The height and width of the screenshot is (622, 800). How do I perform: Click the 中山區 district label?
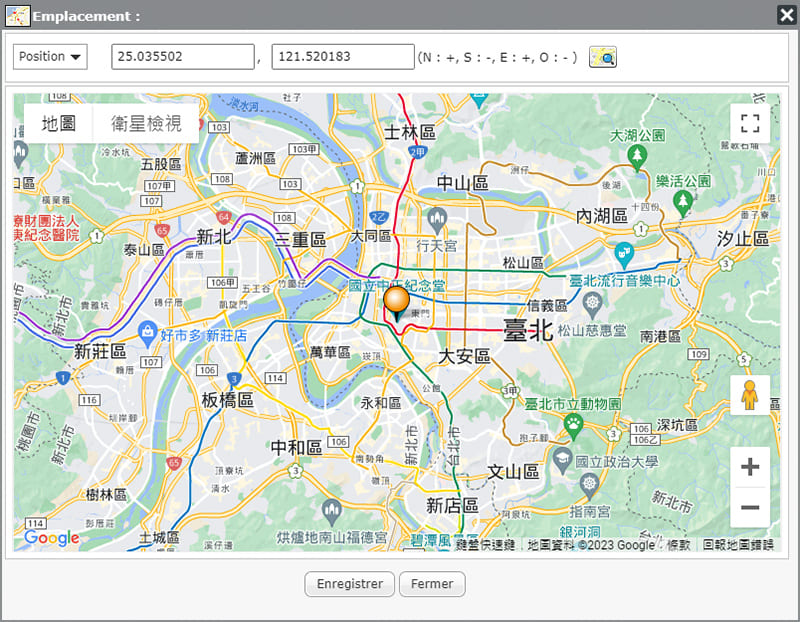coord(463,183)
